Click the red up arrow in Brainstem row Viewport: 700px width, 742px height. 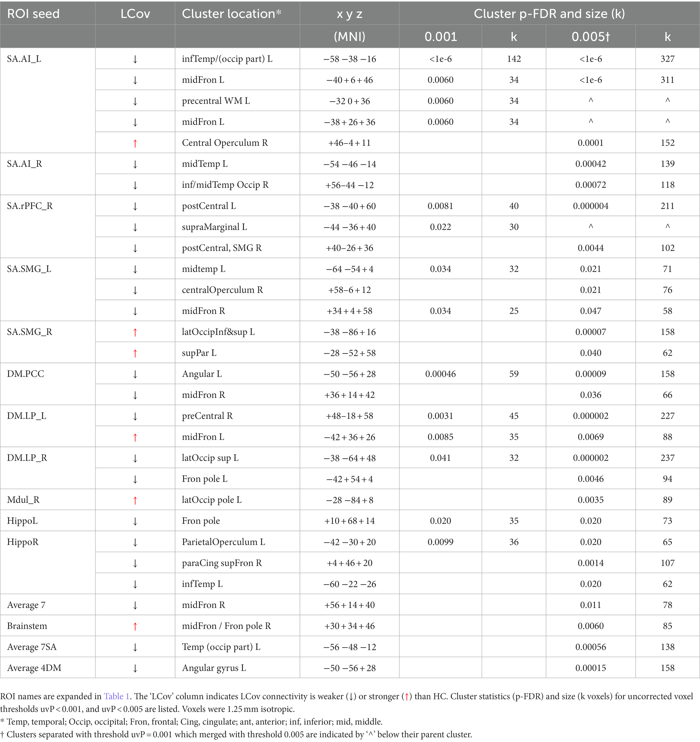point(135,626)
